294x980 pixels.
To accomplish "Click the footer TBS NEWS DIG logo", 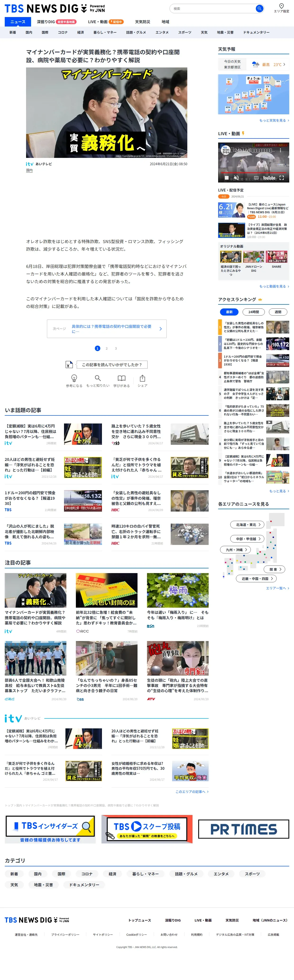I will 37,920.
